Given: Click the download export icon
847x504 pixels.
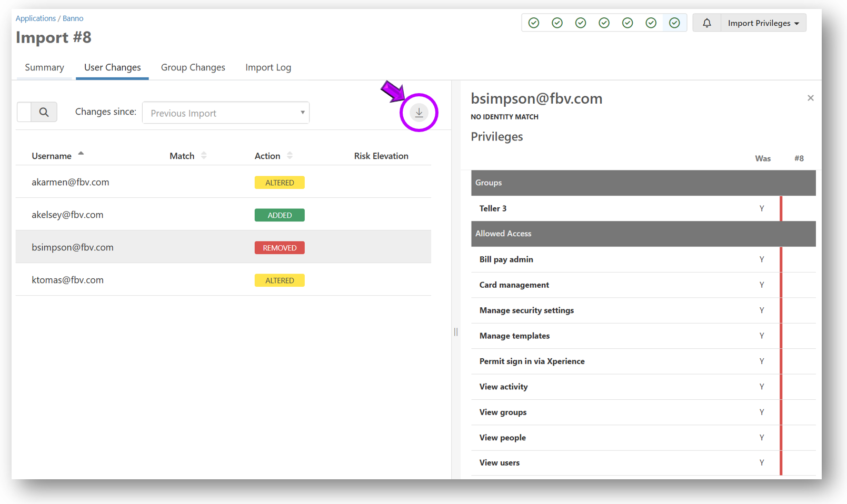Looking at the screenshot, I should [x=419, y=113].
